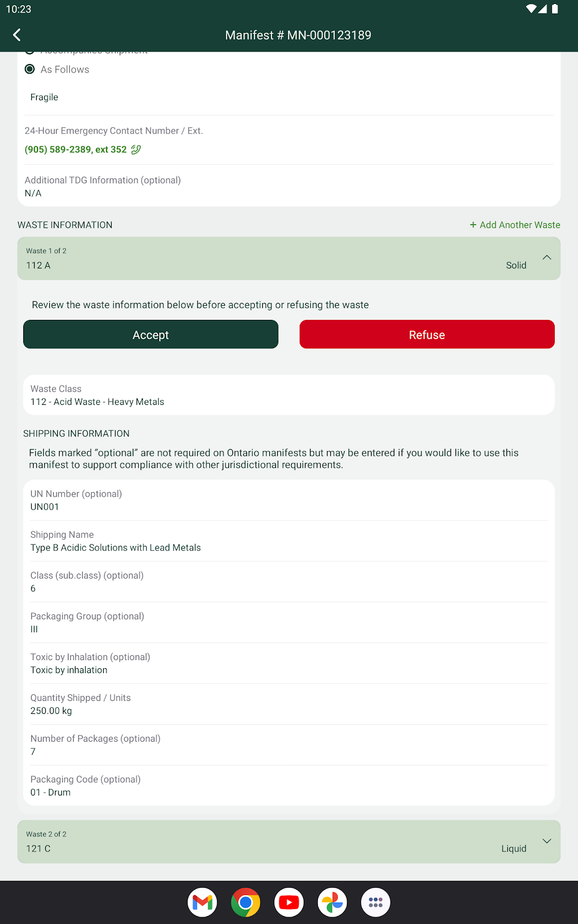
Task: Tap the Waste Class 112 Acid Waste card
Action: pyautogui.click(x=288, y=395)
